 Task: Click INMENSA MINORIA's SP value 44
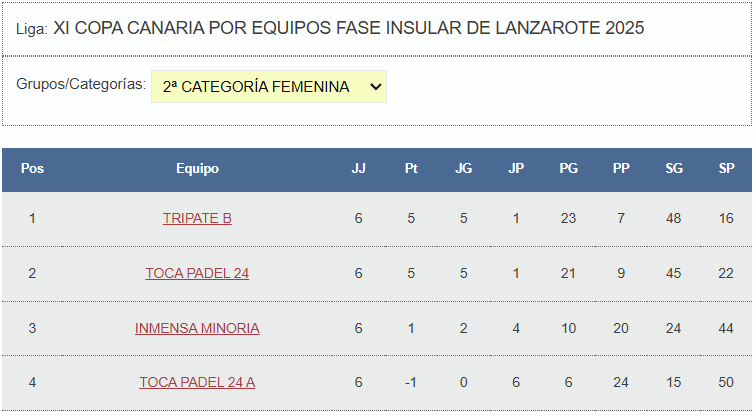coord(726,328)
